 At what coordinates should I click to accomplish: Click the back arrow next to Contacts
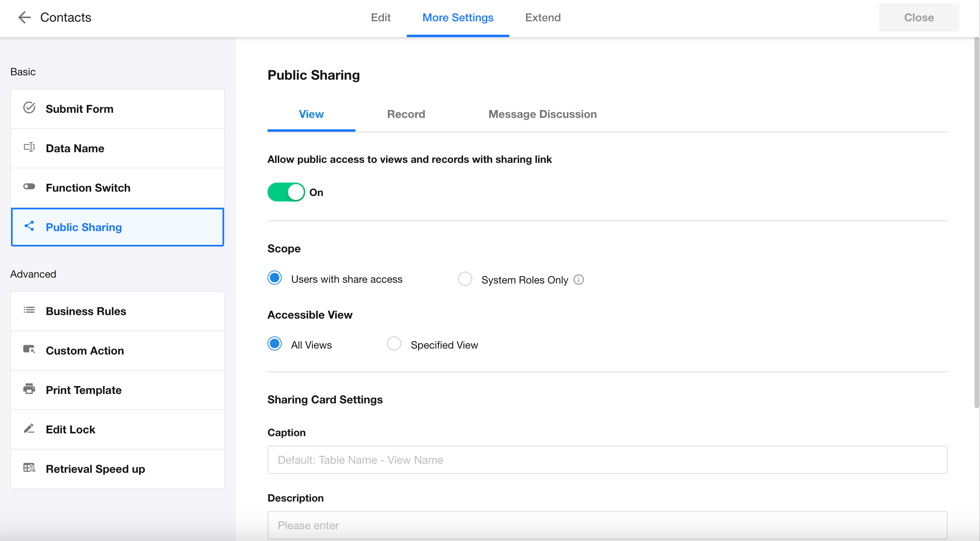24,17
